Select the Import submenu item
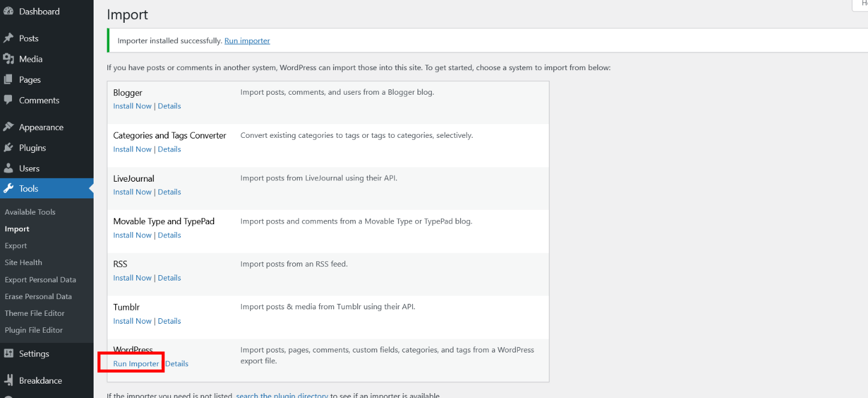This screenshot has height=398, width=868. point(17,229)
